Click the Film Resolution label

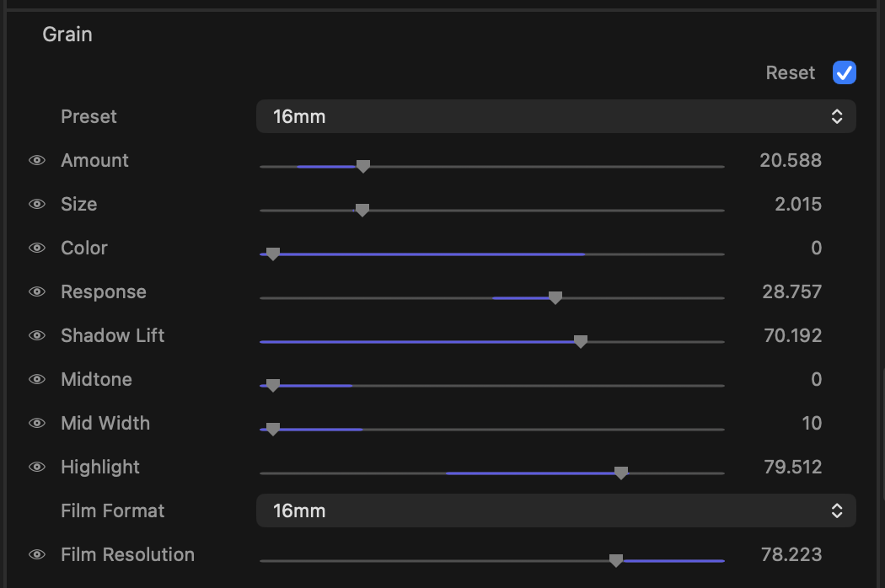click(x=127, y=554)
